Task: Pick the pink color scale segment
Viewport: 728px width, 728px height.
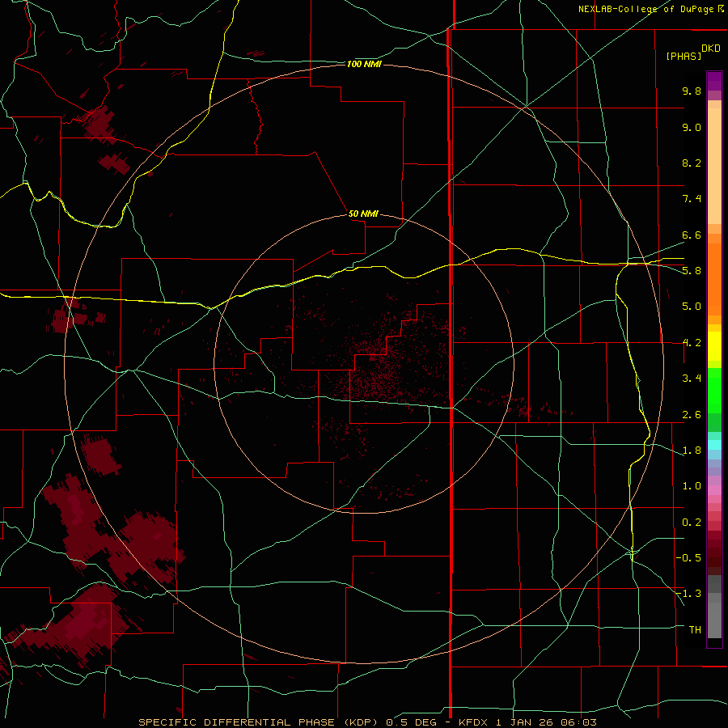Action: point(714,490)
